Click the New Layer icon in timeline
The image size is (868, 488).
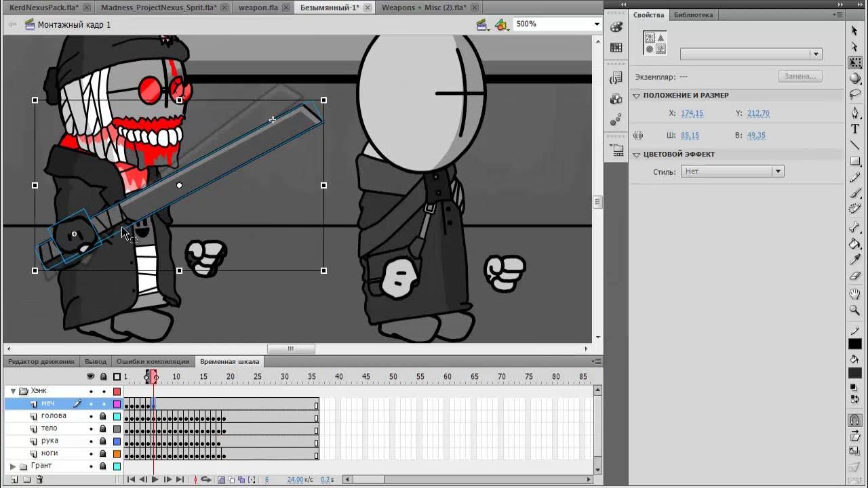click(x=15, y=479)
